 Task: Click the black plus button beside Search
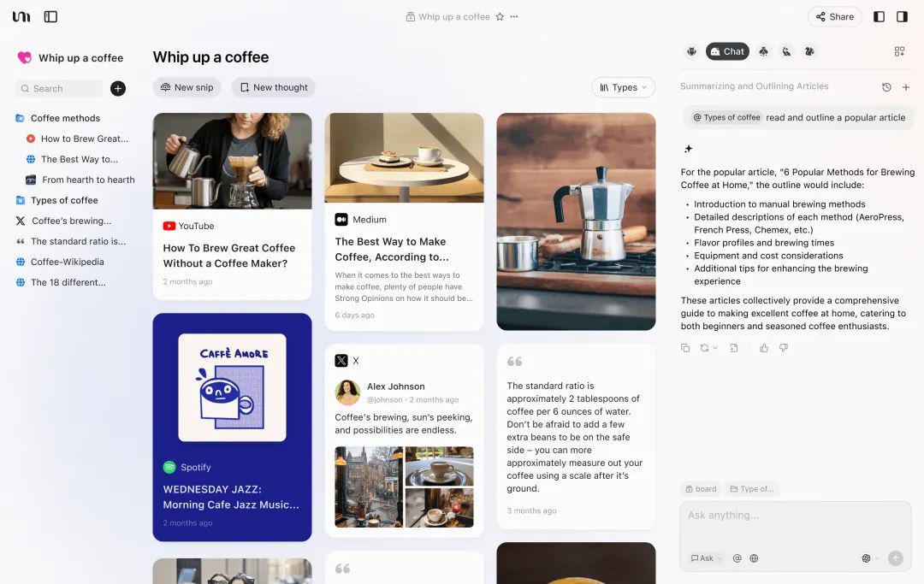click(x=118, y=88)
